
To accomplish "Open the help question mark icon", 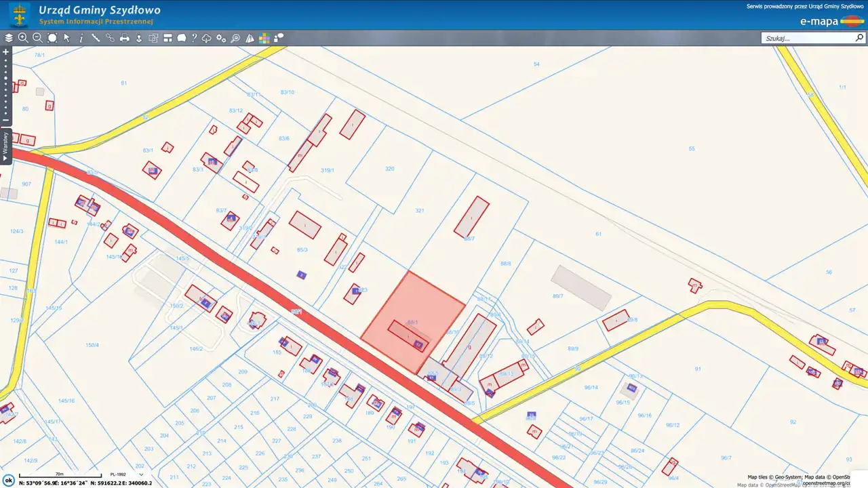I will click(x=194, y=38).
